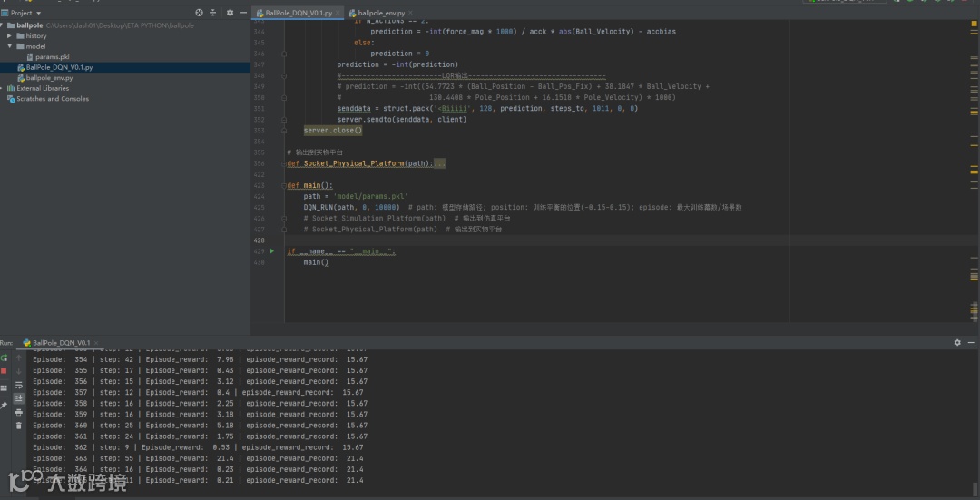Click the collapse all icon in Project panel

213,13
